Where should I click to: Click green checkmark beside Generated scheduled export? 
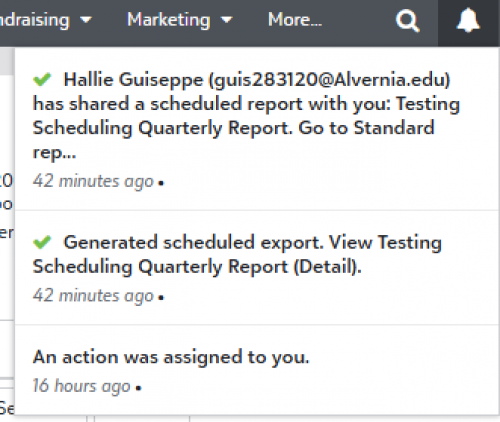click(x=42, y=242)
